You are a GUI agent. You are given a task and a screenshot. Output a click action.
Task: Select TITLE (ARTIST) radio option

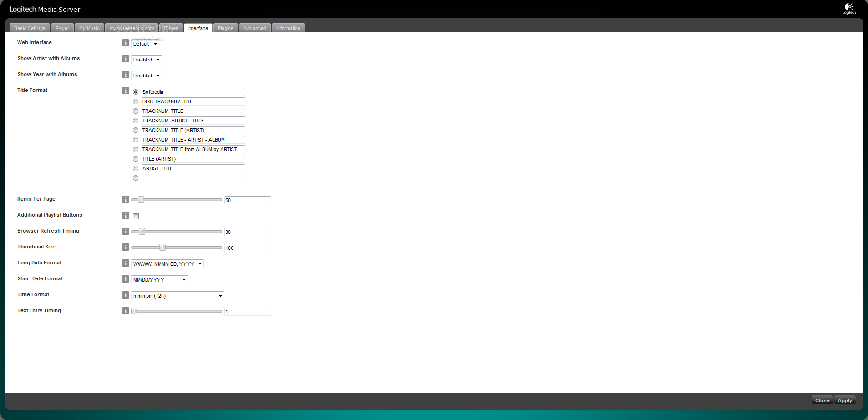[x=136, y=159]
